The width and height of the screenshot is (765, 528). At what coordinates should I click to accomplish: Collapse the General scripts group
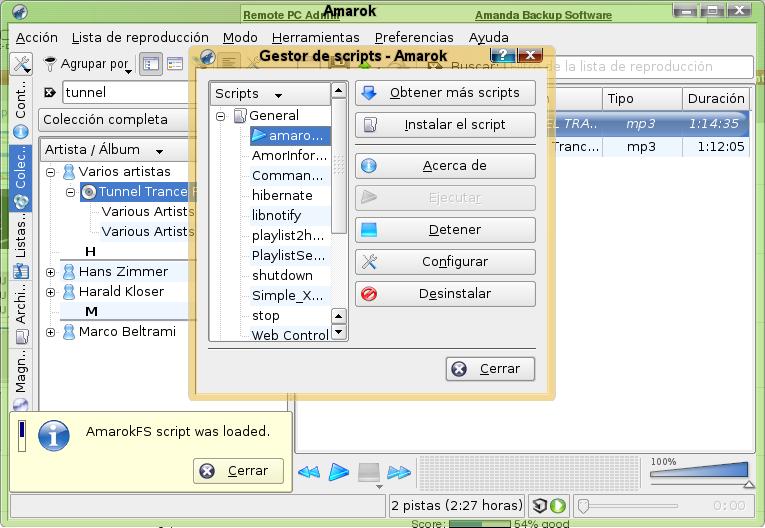pos(221,116)
